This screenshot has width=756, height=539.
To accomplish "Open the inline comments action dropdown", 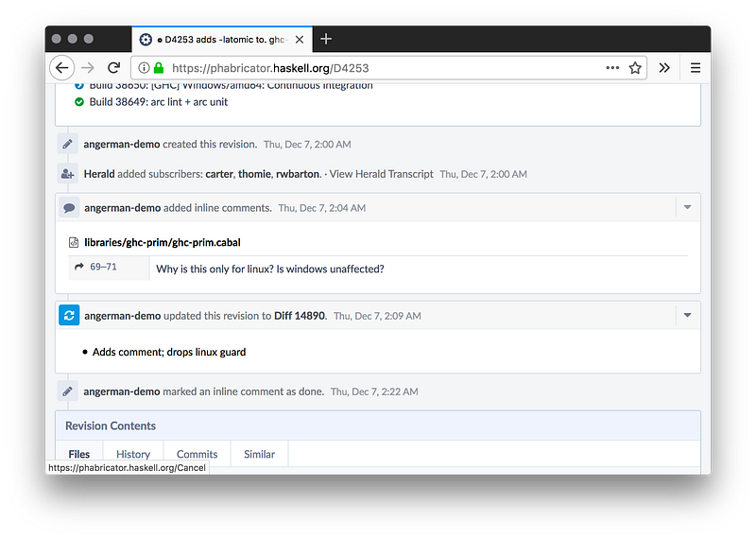I will pos(687,207).
